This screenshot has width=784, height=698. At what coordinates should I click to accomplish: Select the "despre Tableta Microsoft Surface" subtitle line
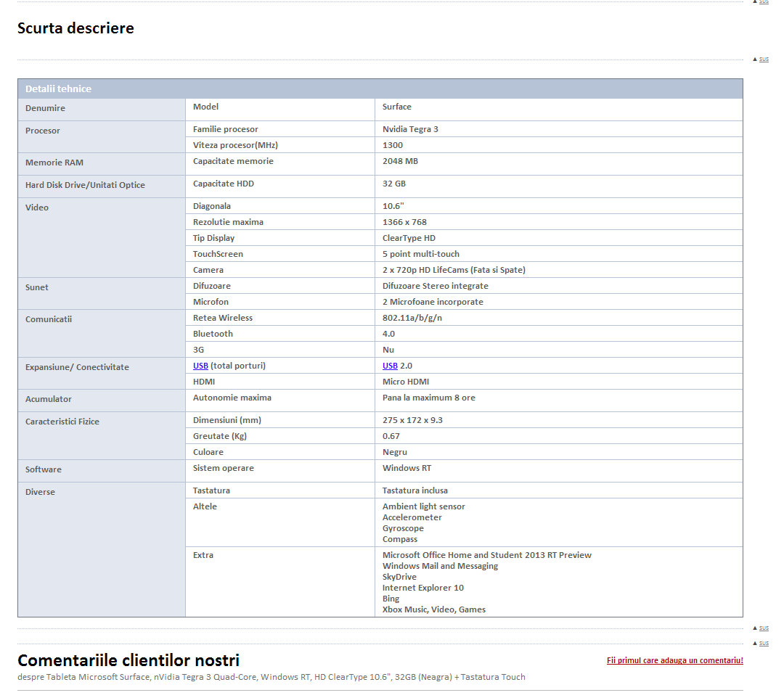(x=271, y=677)
